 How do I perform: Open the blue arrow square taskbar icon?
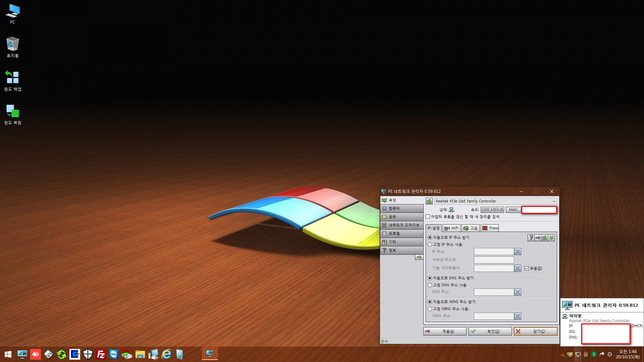pos(74,354)
